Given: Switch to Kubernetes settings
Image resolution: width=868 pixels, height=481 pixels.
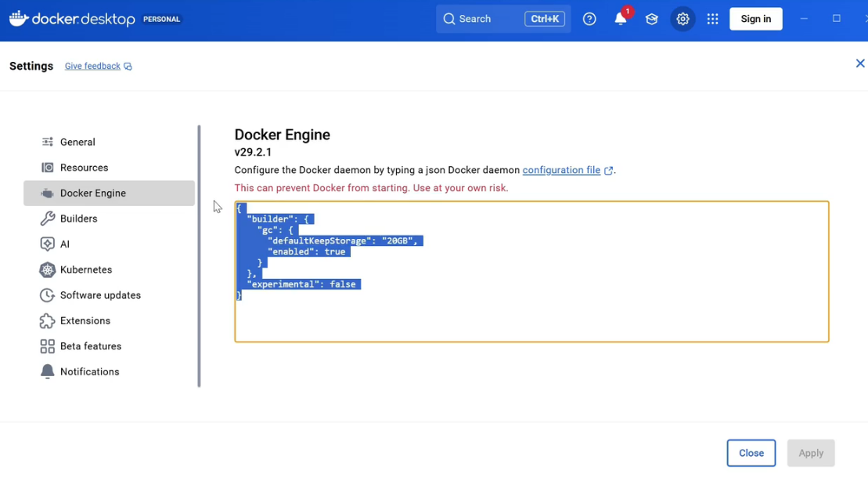Looking at the screenshot, I should pos(109,269).
